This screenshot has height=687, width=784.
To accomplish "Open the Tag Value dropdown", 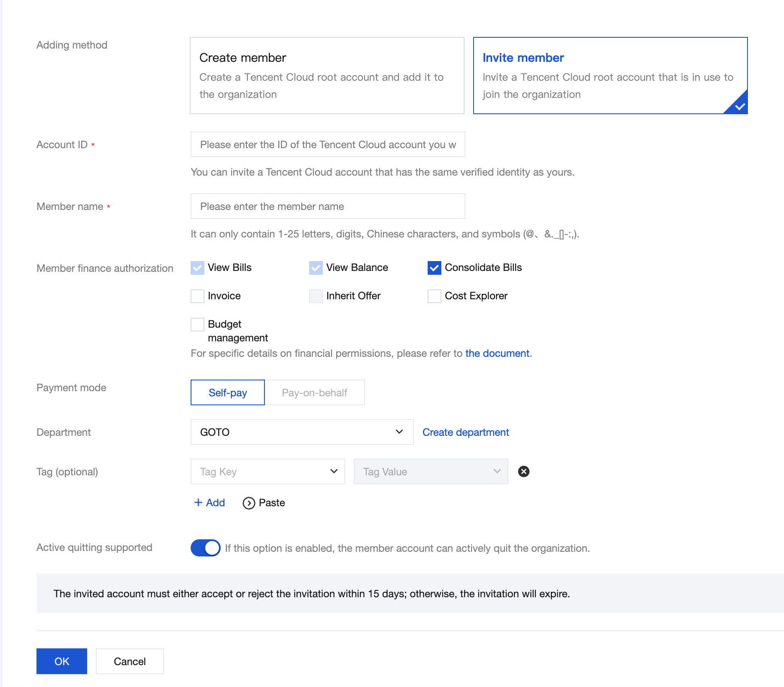I will 431,471.
